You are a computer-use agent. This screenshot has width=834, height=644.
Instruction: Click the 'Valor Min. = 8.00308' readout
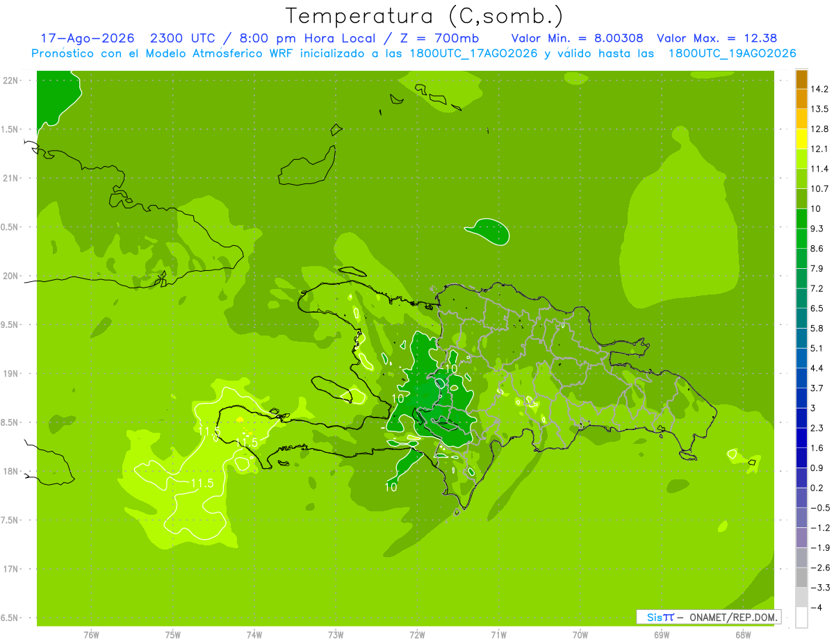tap(577, 38)
